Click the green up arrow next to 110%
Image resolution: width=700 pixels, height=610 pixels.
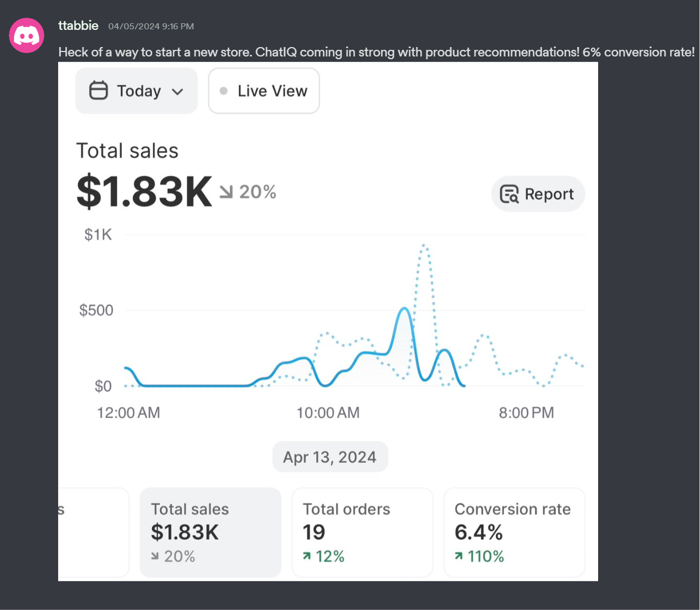pyautogui.click(x=459, y=556)
